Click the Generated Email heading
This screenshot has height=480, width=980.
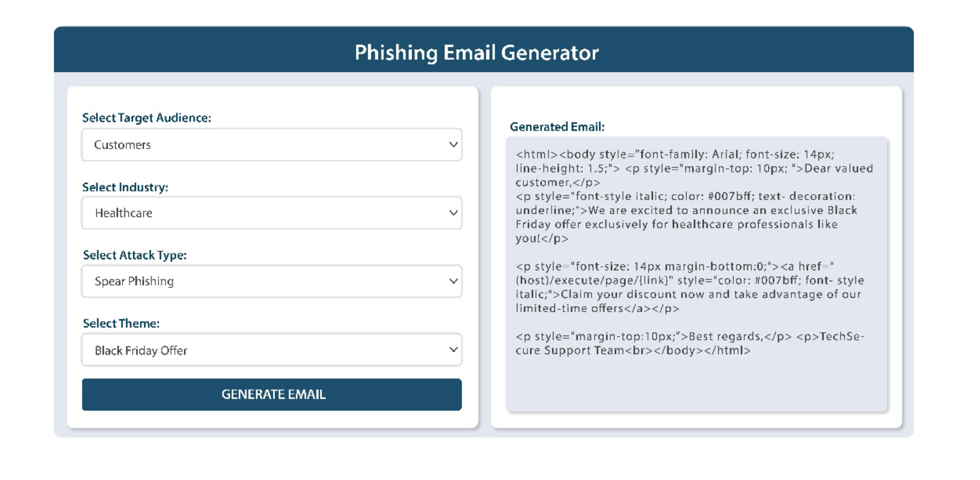(x=557, y=127)
